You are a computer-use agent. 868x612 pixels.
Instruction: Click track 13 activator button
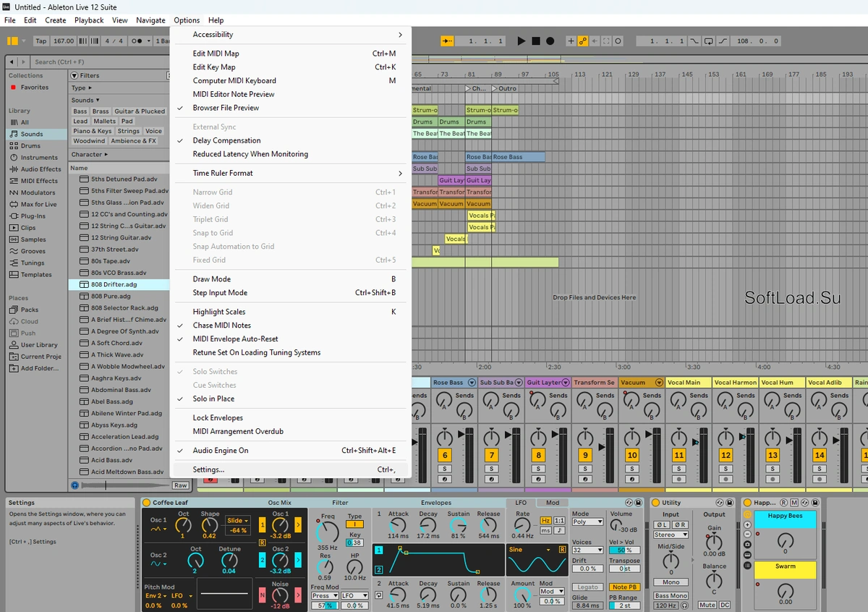[773, 455]
